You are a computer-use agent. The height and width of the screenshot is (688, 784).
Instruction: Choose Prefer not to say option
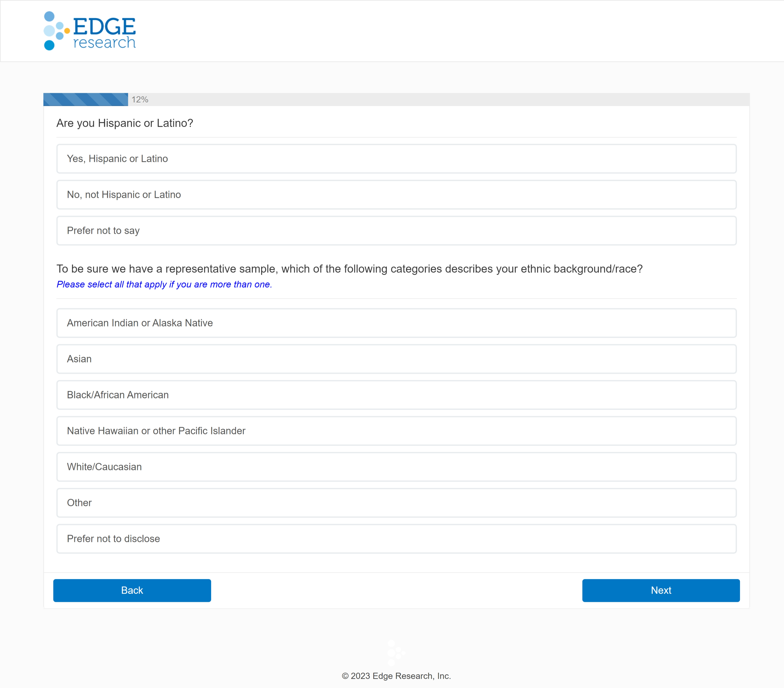pos(396,230)
